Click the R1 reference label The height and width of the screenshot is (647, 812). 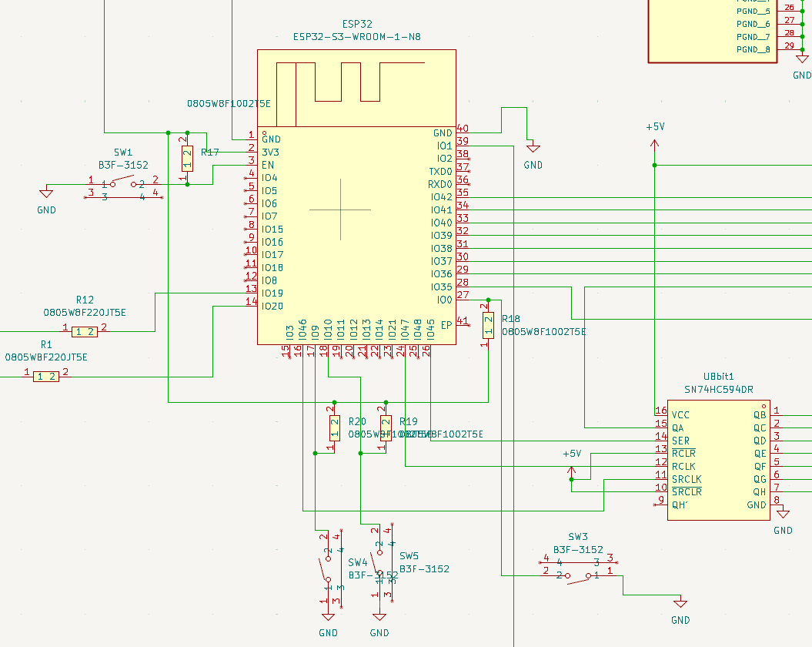pos(46,344)
